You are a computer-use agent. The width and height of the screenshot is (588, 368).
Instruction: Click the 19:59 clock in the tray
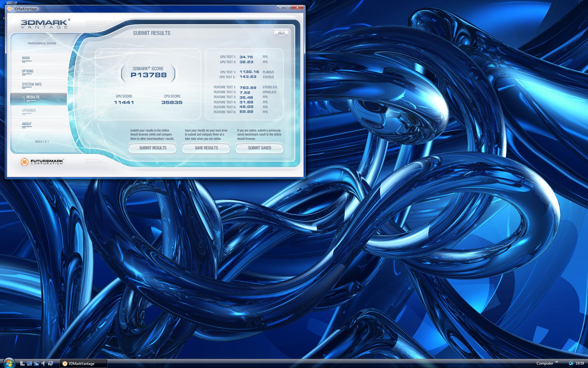pyautogui.click(x=580, y=363)
